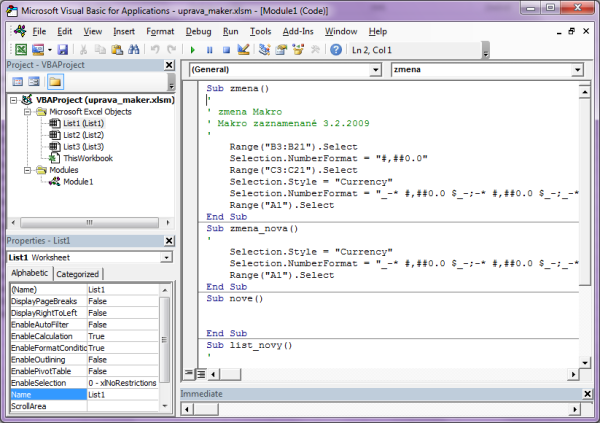Viewport: 600px width, 423px height.
Task: Toggle Design Mode icon
Action: 243,50
